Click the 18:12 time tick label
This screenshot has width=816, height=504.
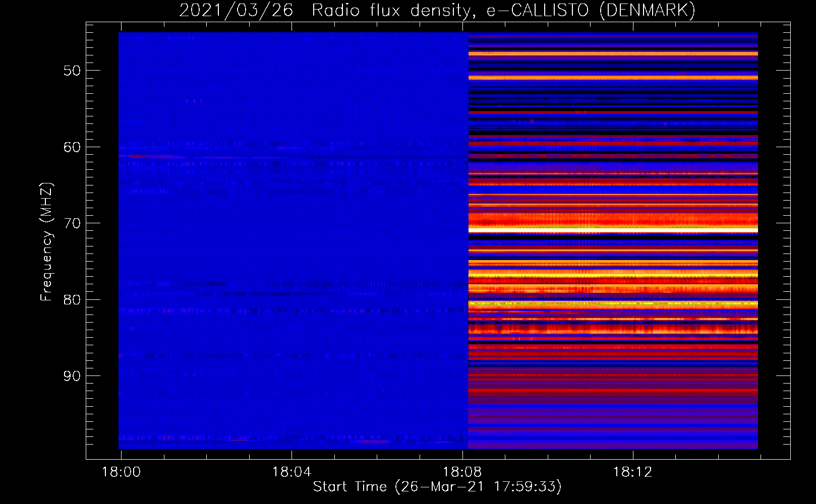632,472
